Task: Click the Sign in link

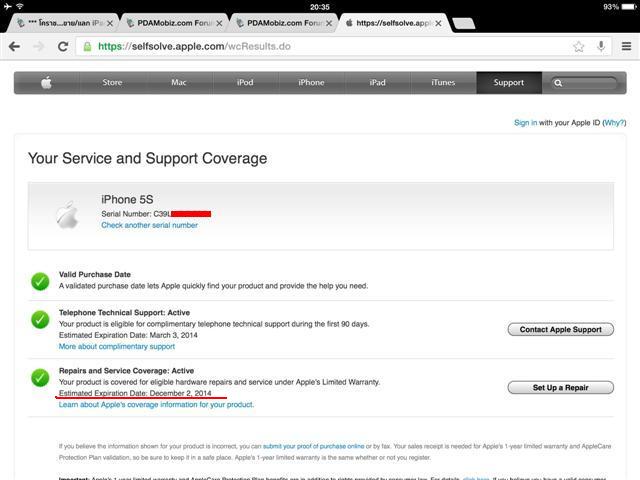Action: [x=525, y=122]
